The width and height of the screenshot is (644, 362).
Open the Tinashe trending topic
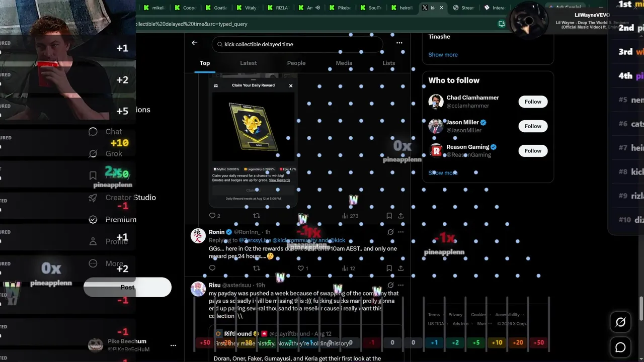[x=439, y=37]
